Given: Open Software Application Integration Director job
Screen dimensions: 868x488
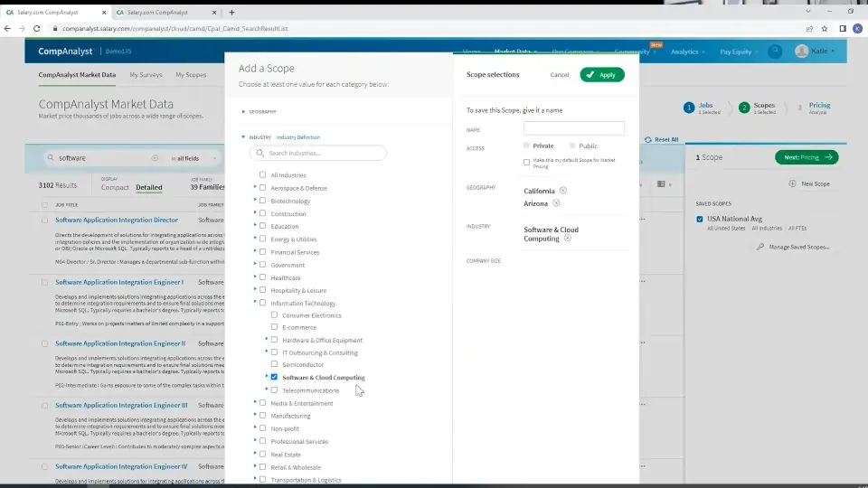Looking at the screenshot, I should point(117,220).
